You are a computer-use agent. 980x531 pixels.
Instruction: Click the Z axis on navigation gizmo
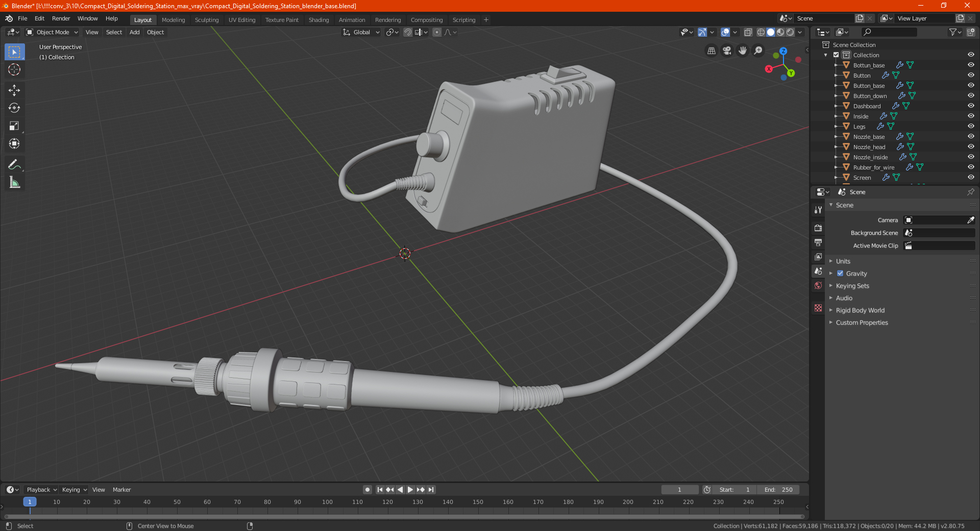pyautogui.click(x=783, y=51)
